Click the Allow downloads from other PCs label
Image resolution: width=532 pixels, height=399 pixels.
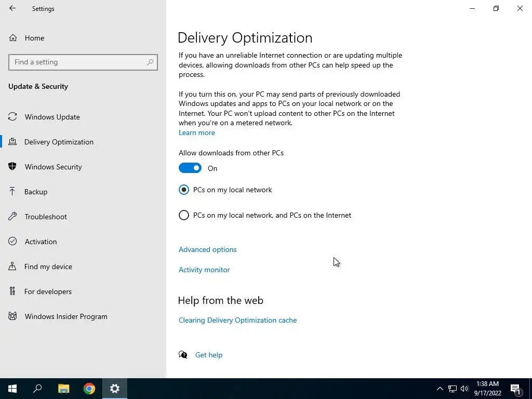tap(231, 153)
